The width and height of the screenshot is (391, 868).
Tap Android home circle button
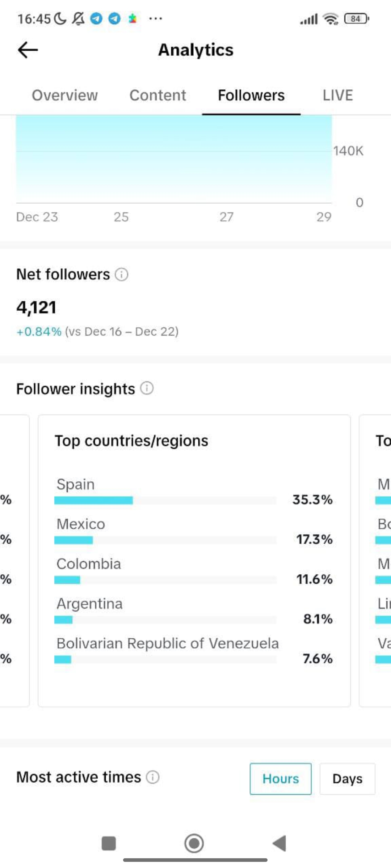[x=194, y=843]
